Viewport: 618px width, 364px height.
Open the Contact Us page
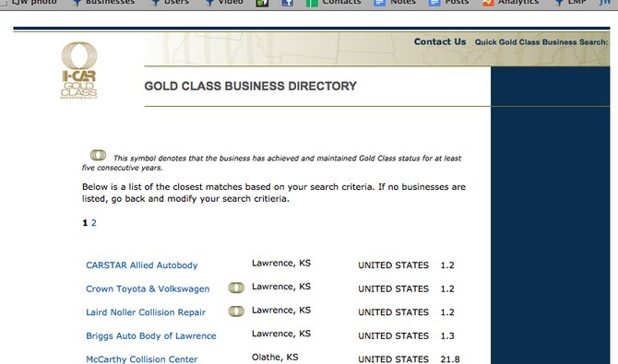[x=440, y=41]
